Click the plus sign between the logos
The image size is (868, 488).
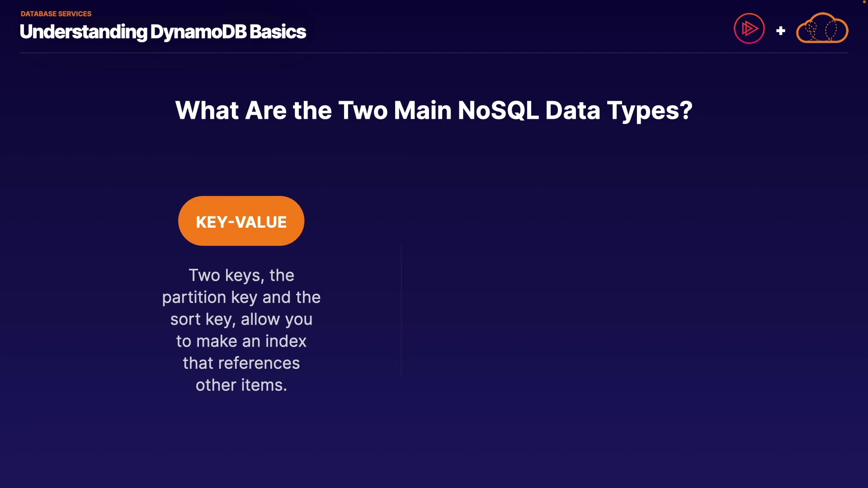tap(781, 31)
